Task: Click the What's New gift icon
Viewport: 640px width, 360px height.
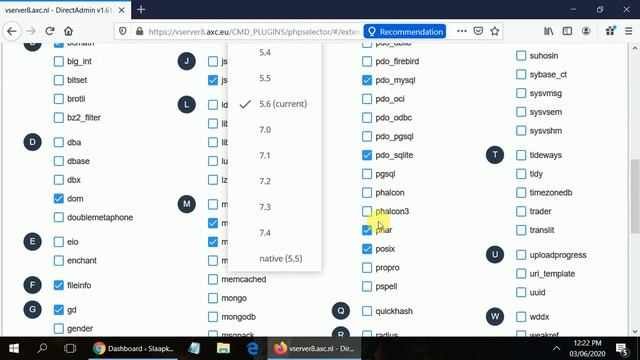Action: point(610,31)
